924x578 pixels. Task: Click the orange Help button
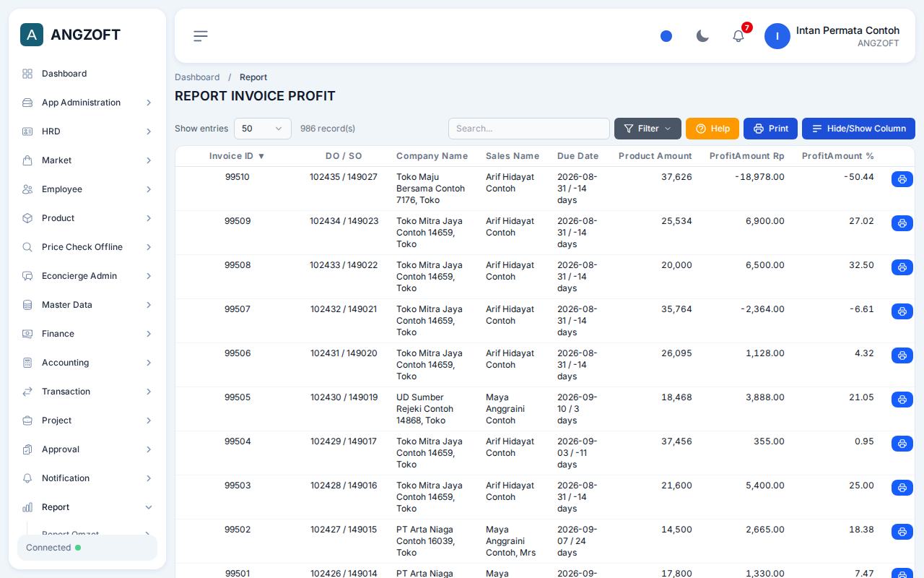(x=712, y=129)
